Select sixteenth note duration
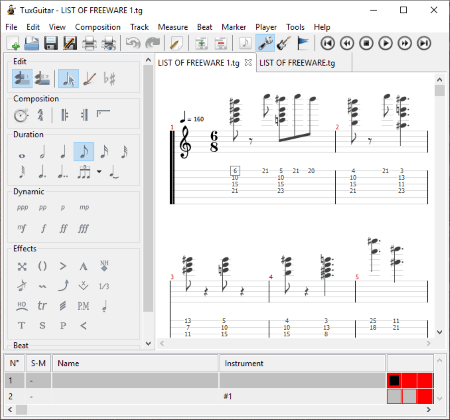This screenshot has width=450, height=420. (104, 152)
